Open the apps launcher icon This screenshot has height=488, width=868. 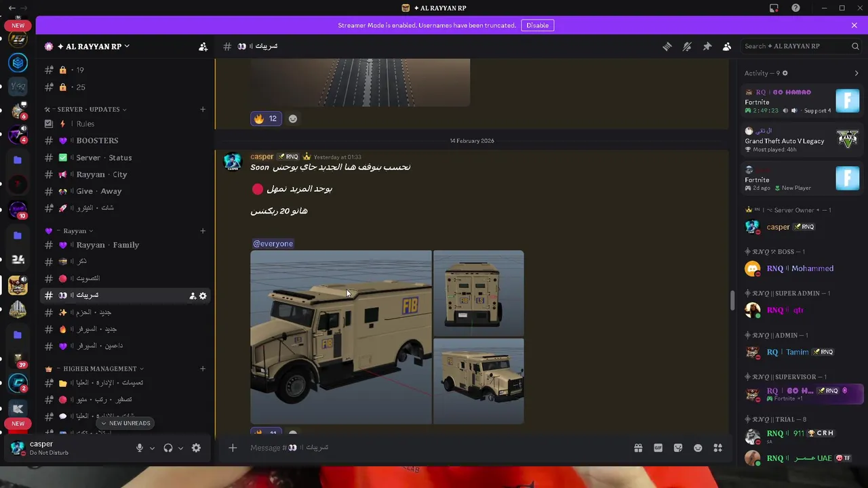coord(718,447)
